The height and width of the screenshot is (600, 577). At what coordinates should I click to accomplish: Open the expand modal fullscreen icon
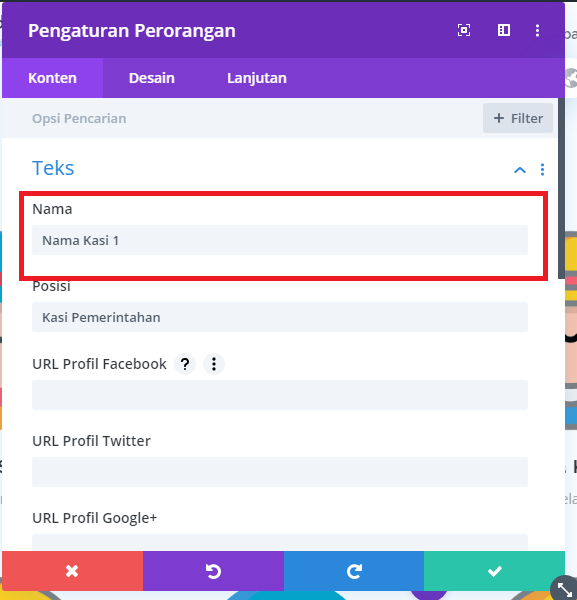pos(464,30)
